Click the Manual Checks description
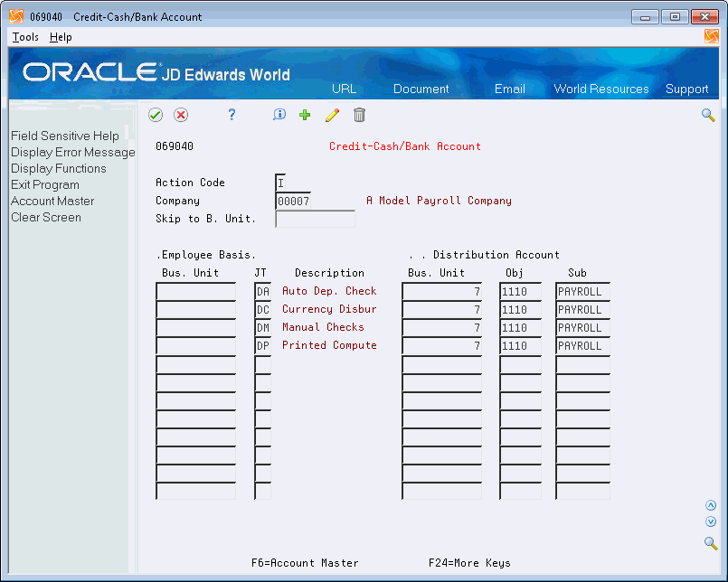Viewport: 728px width, 582px height. tap(323, 327)
